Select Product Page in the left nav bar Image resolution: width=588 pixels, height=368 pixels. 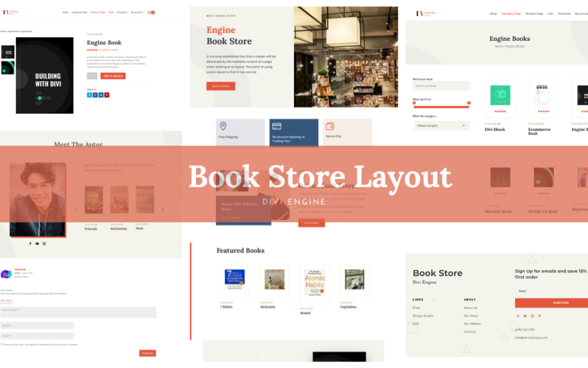[98, 13]
